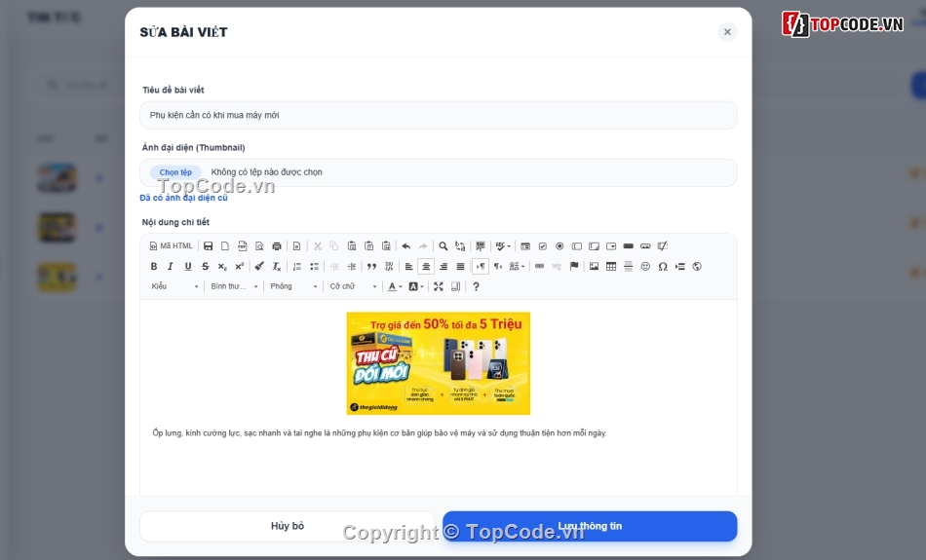The height and width of the screenshot is (560, 926).
Task: Insert a text field form element
Action: point(577,246)
